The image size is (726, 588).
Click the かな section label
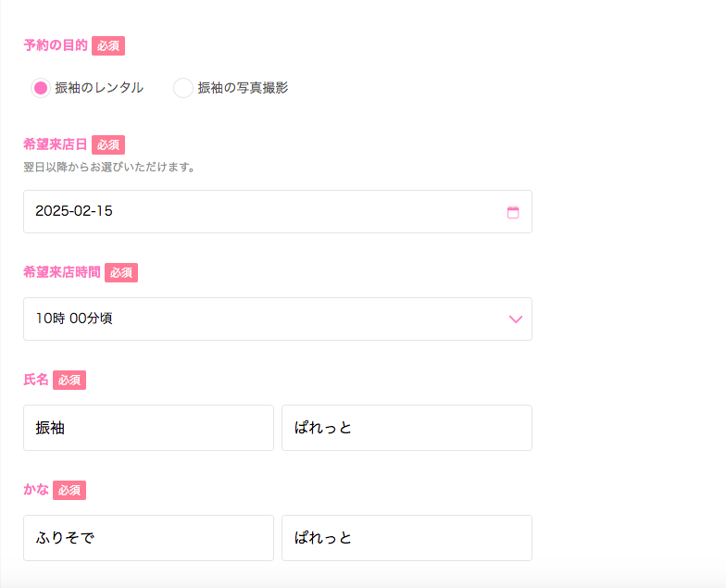36,490
